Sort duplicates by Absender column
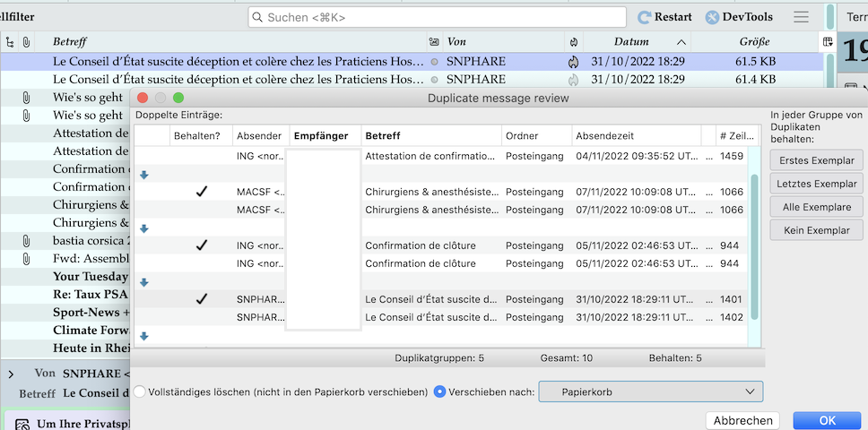The width and height of the screenshot is (868, 430). [261, 135]
